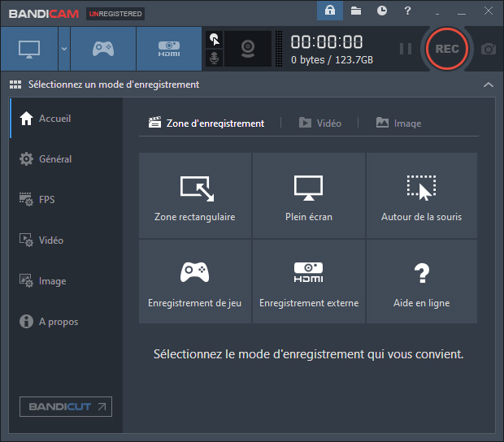Choose Autour de la souris mode
504x442 pixels.
coord(422,196)
